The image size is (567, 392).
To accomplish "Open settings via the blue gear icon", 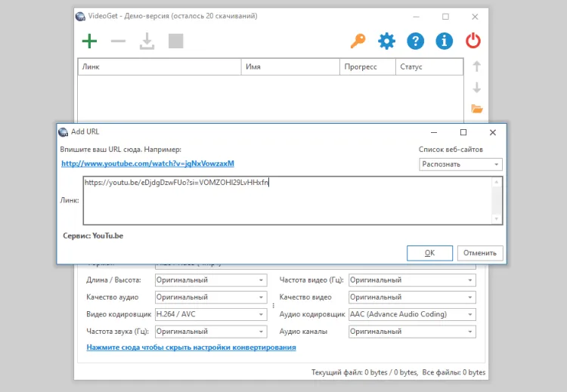I will (x=387, y=41).
